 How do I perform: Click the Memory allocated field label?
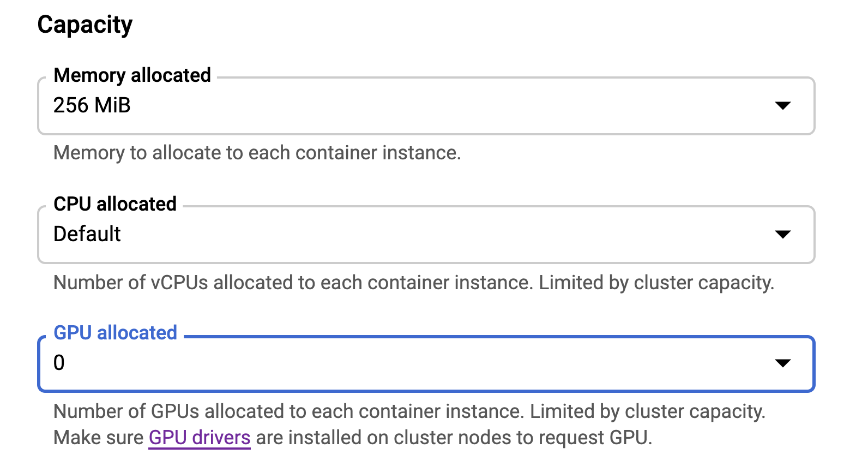(132, 75)
